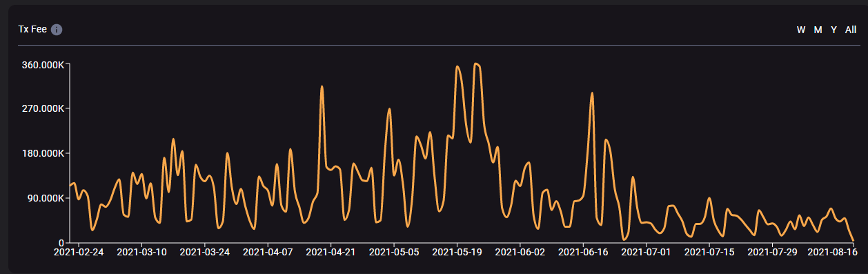Switch chart range to M (month)

pos(818,30)
